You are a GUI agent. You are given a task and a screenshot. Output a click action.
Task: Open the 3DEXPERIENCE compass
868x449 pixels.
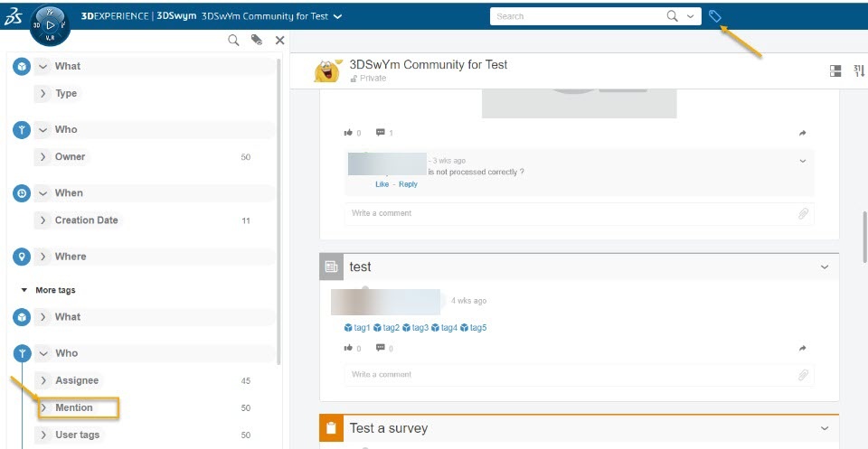point(50,25)
